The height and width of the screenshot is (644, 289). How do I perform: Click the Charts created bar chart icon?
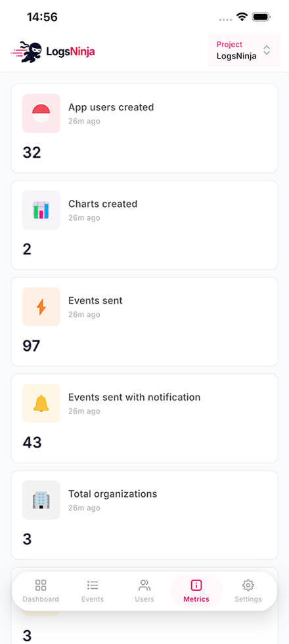pos(41,210)
